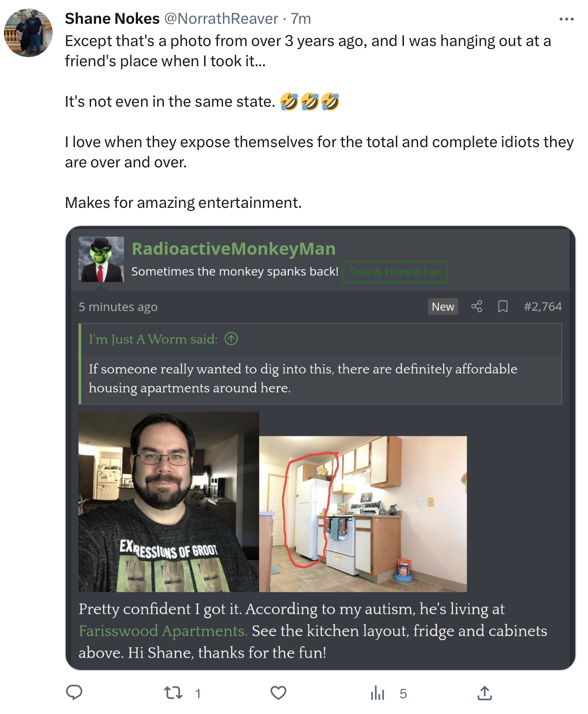The width and height of the screenshot is (588, 714).
Task: Visit the @NorrathReaver handle
Action: pos(221,19)
